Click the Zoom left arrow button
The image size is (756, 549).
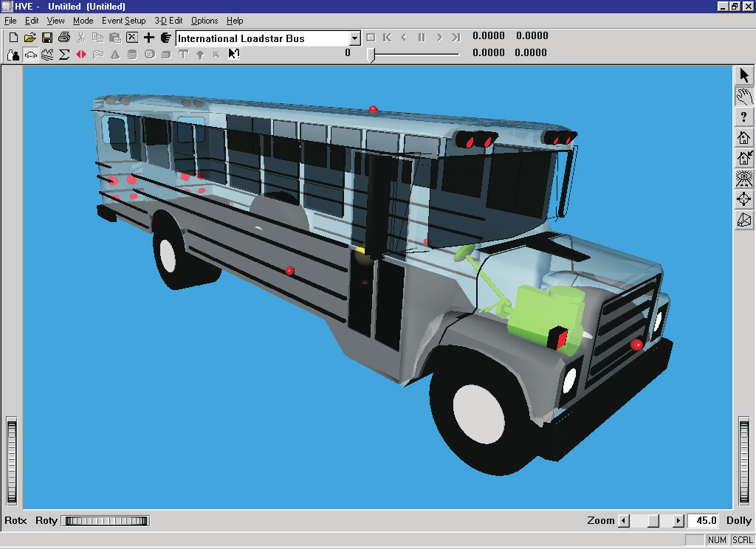click(624, 520)
